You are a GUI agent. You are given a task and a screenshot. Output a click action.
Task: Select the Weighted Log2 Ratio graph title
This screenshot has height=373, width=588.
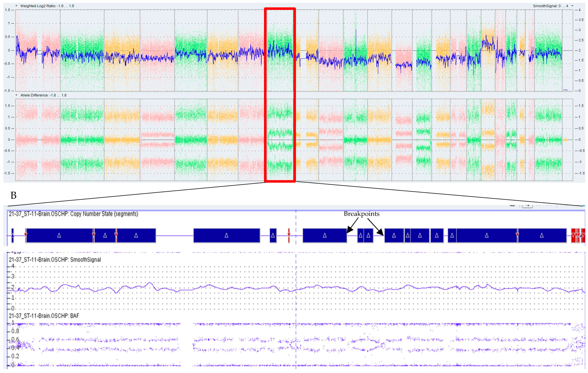47,6
